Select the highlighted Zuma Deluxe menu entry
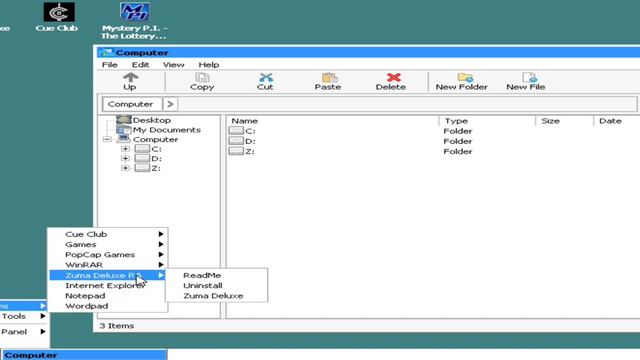640x360 pixels. point(107,276)
